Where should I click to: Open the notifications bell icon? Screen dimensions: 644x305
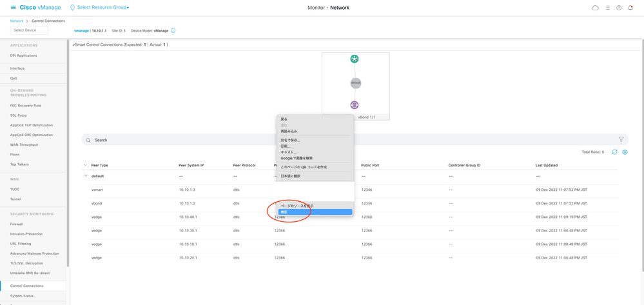tap(630, 8)
